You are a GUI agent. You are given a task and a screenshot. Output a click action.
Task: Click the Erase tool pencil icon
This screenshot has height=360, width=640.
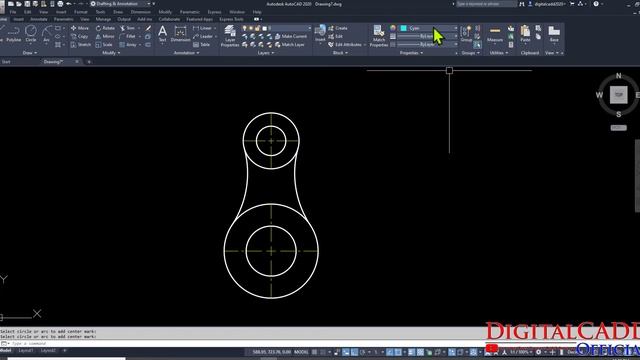coord(148,28)
